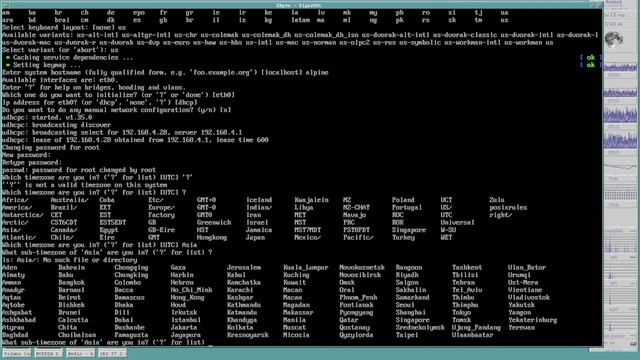Click 'Karachi' in the Asia sub-timezone list
Viewport: 640px width, 360px height.
(x=240, y=290)
